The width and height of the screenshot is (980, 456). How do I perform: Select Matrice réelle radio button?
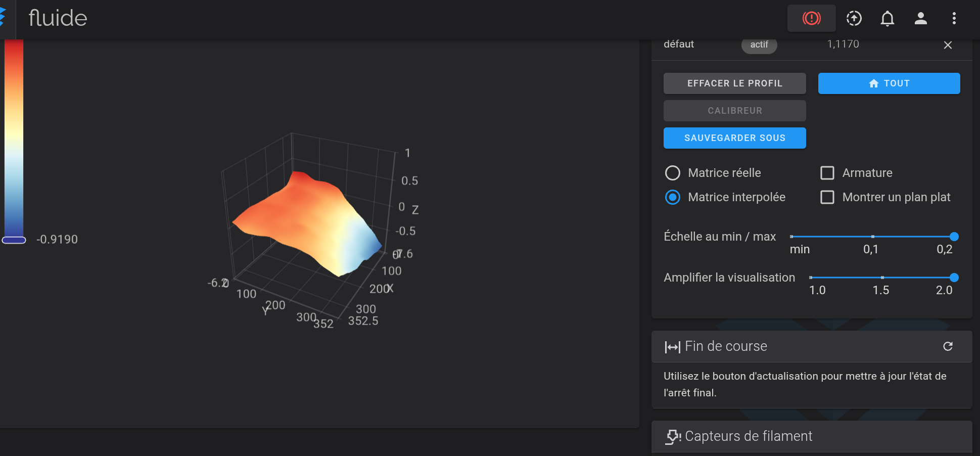pos(673,173)
